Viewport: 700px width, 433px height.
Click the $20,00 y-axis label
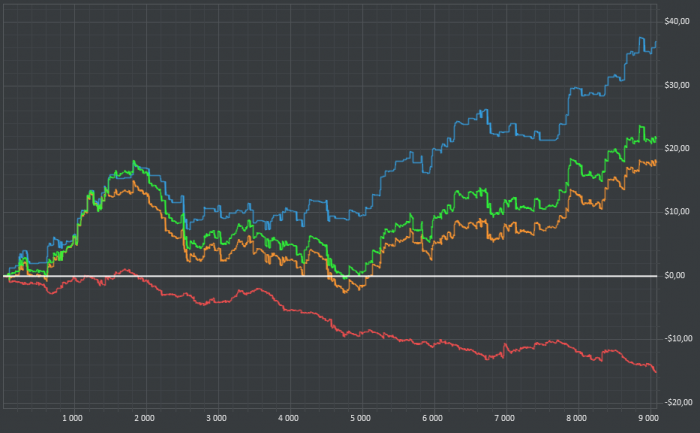pyautogui.click(x=677, y=149)
